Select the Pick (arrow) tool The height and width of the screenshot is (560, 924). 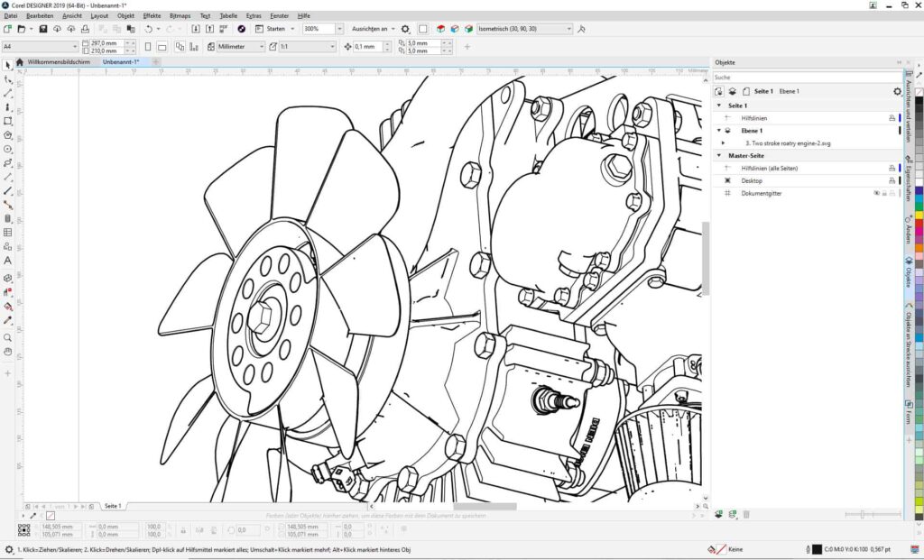point(7,65)
